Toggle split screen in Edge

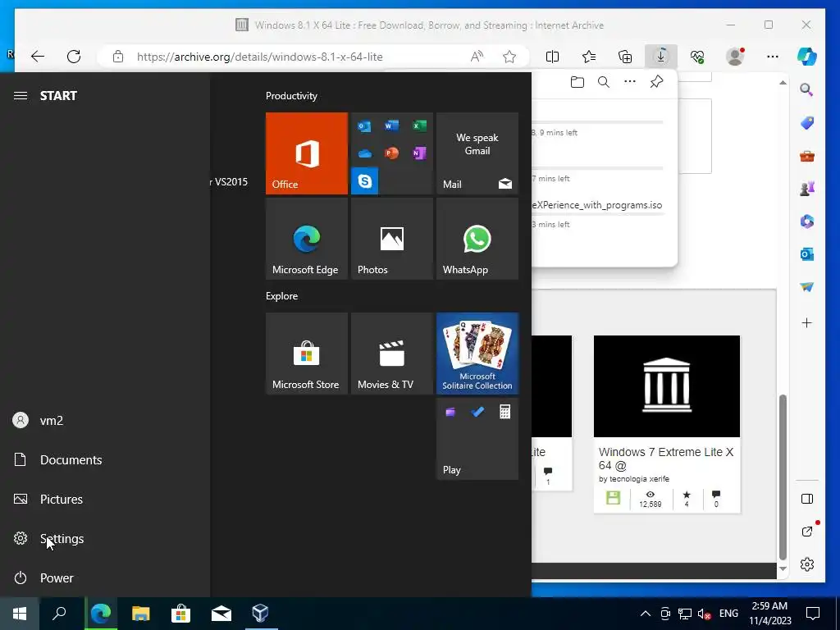[x=552, y=57]
